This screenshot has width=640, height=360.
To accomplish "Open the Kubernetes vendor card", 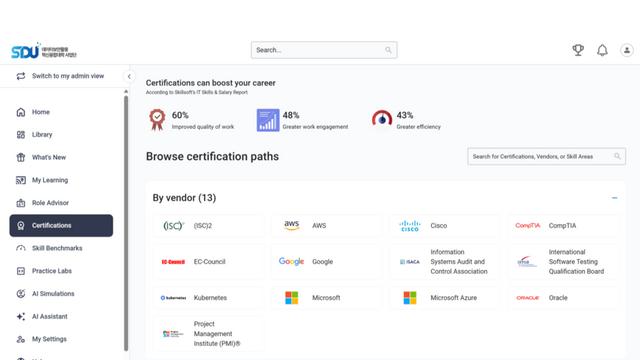I will [208, 298].
